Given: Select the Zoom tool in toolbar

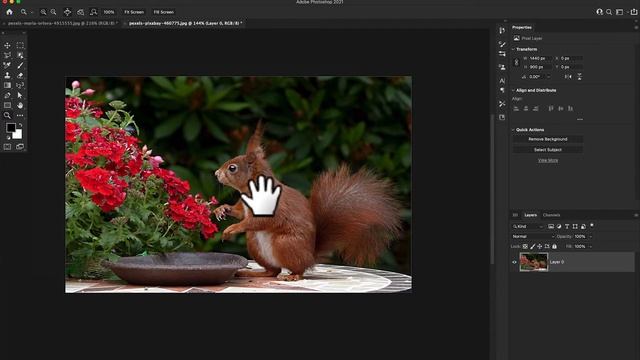Looking at the screenshot, I should tap(7, 116).
